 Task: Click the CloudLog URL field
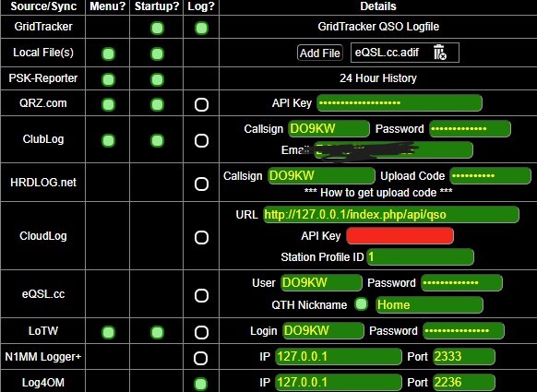coord(391,215)
